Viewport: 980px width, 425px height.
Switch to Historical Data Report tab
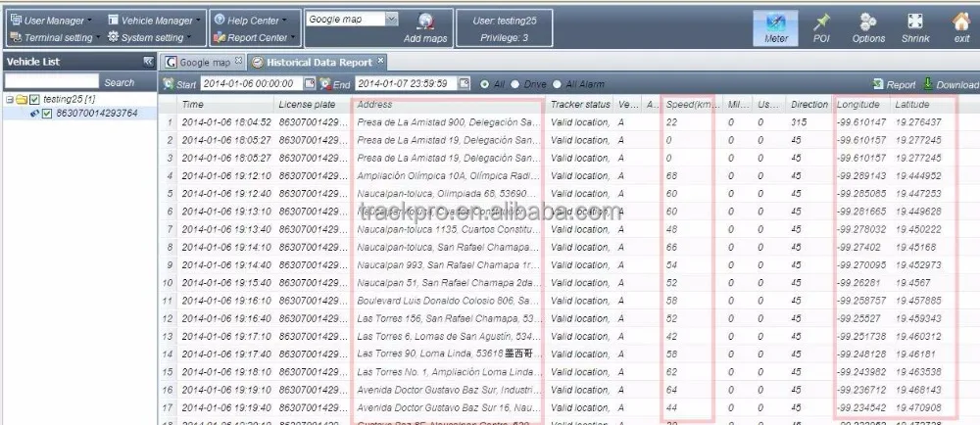click(x=318, y=62)
